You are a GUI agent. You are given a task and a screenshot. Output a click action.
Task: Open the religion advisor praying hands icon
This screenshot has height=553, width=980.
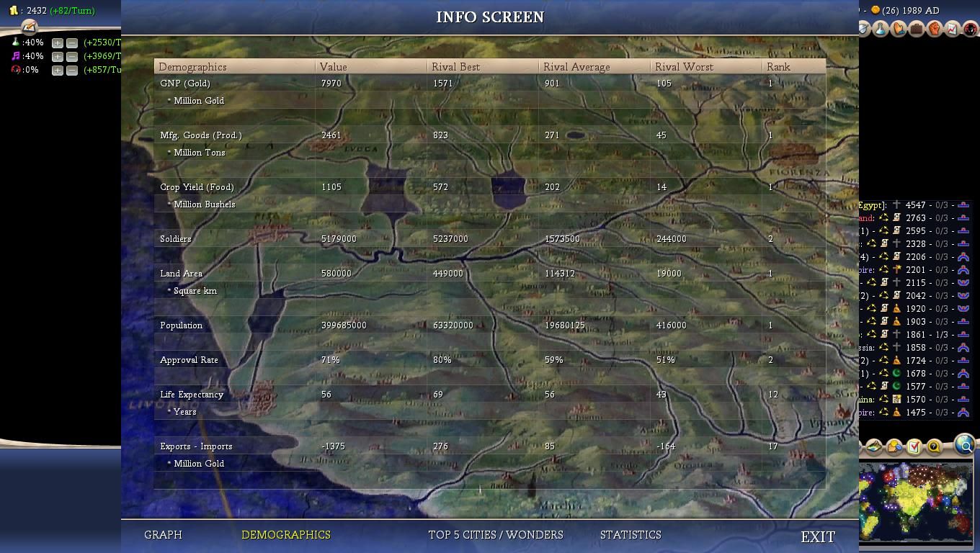(899, 29)
